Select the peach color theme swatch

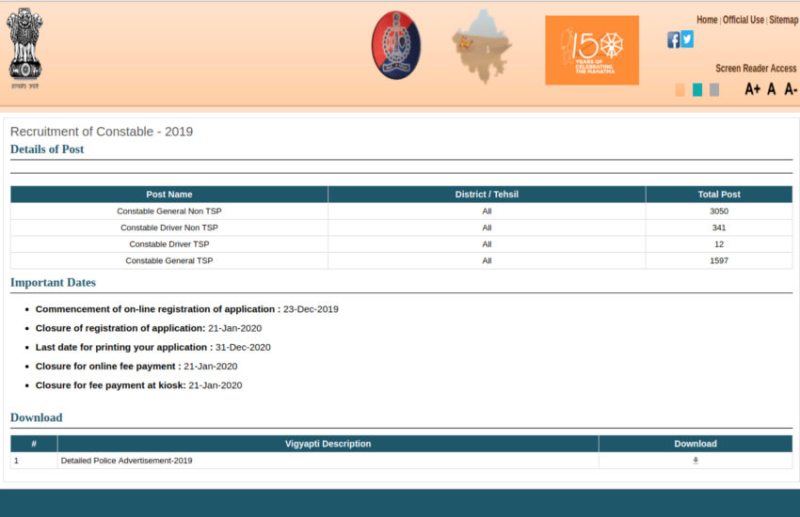point(680,90)
